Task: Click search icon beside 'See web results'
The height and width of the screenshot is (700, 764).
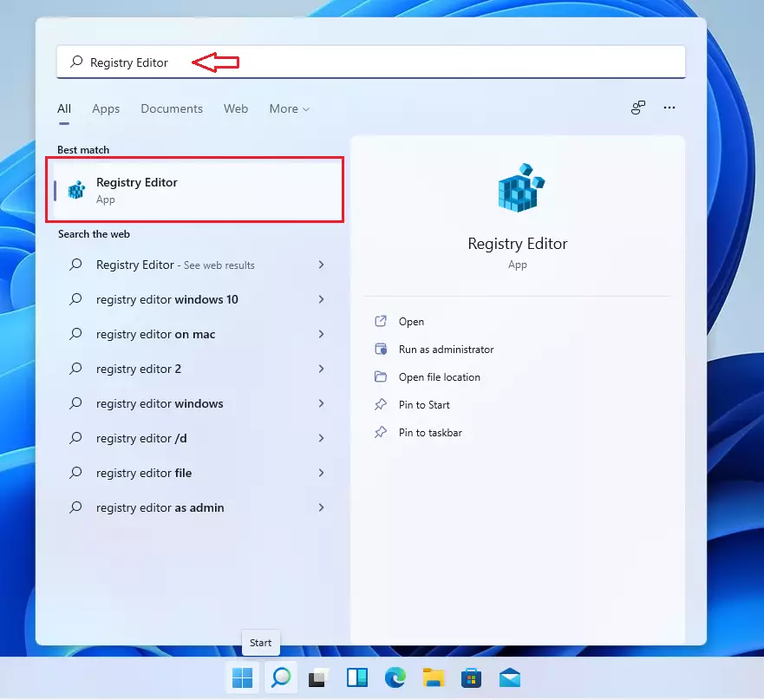Action: 75,265
